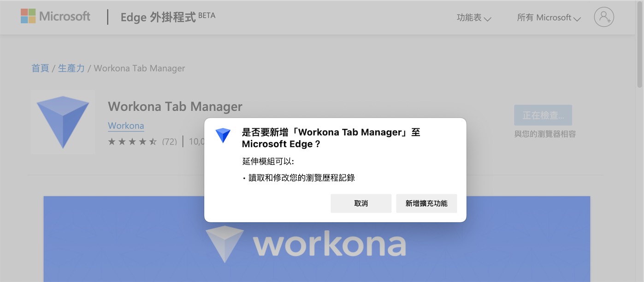This screenshot has width=644, height=282.
Task: Open the 生產力 category breadcrumb
Action: tap(71, 68)
